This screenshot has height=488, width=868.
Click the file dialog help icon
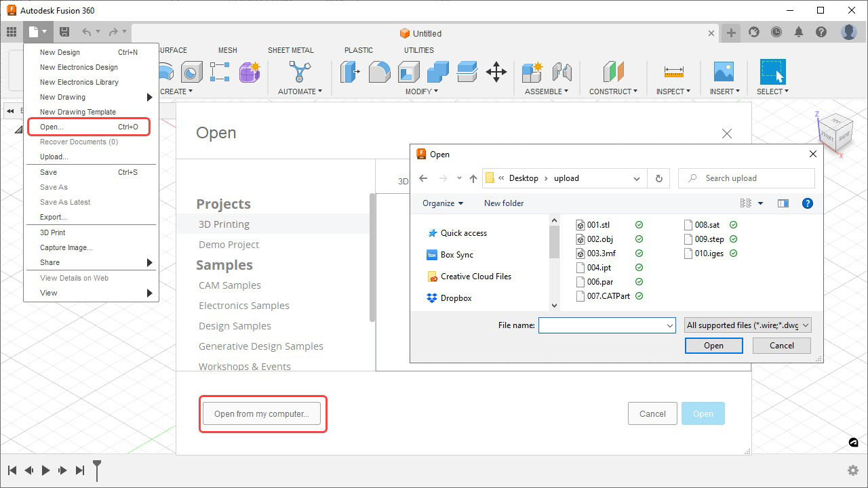807,203
